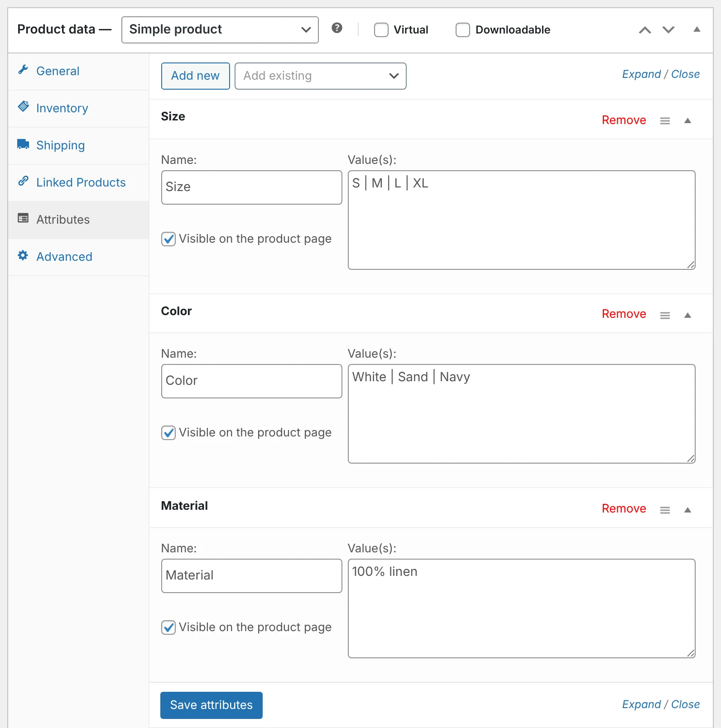
Task: Click the Color values textarea resize handle
Action: pos(691,459)
